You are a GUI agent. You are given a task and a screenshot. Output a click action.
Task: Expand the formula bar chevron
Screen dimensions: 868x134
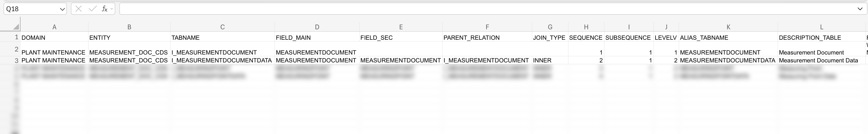(860, 9)
